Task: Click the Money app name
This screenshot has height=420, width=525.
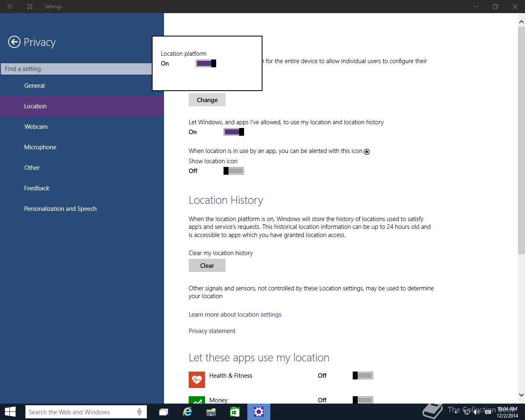Action: point(218,400)
